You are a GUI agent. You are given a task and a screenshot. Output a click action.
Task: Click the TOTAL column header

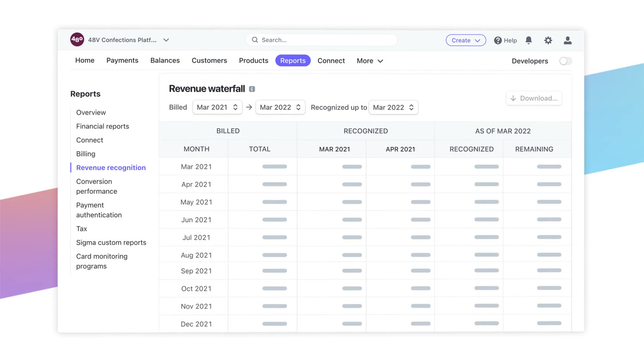pos(259,149)
